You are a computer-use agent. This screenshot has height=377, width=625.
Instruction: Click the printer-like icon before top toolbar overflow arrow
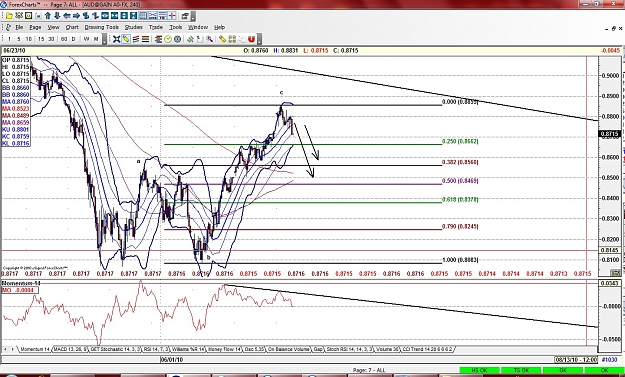pos(185,16)
